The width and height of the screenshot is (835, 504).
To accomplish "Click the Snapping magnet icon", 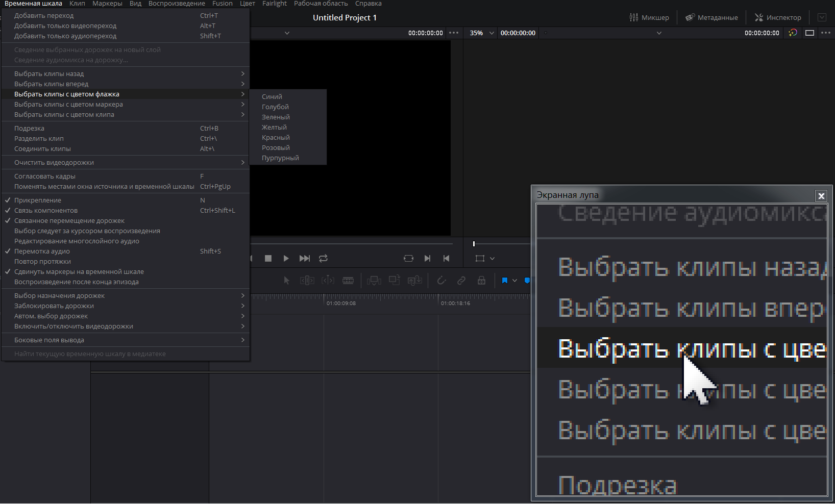I will coord(441,281).
